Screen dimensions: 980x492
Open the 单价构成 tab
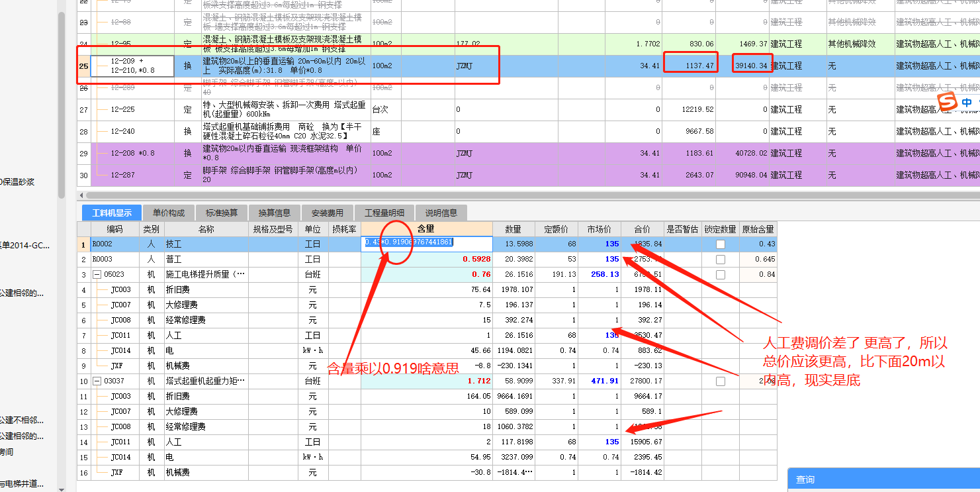coord(169,213)
